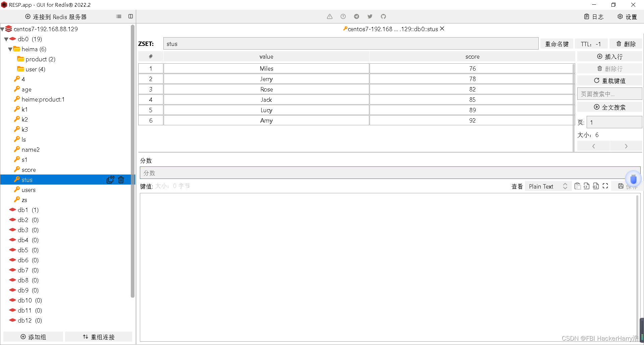The width and height of the screenshot is (644, 345).
Task: Click the fullscreen expand icon
Action: point(605,186)
